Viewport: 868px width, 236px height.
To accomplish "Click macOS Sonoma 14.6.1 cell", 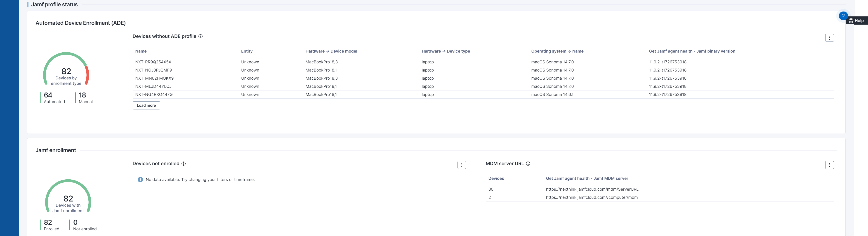I will pos(552,95).
